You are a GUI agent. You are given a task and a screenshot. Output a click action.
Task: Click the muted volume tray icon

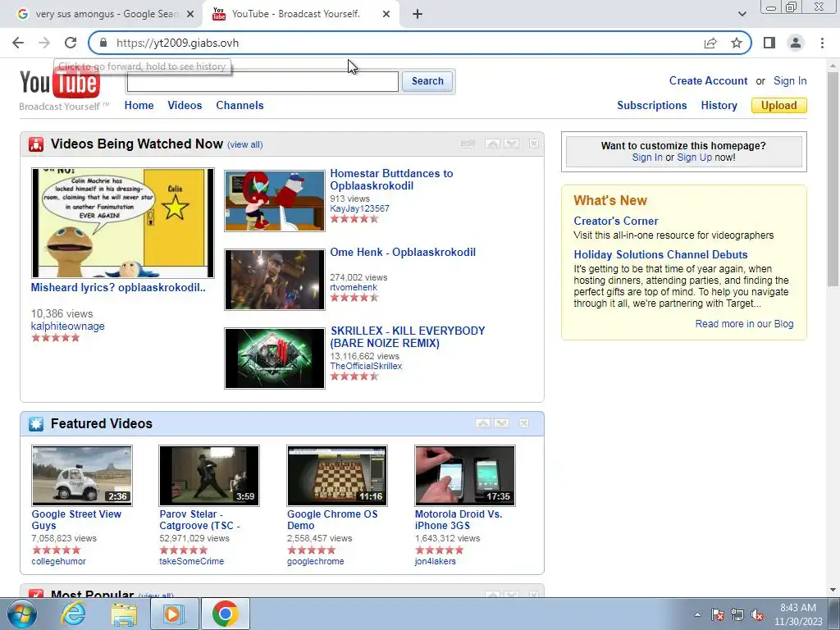coord(757,615)
